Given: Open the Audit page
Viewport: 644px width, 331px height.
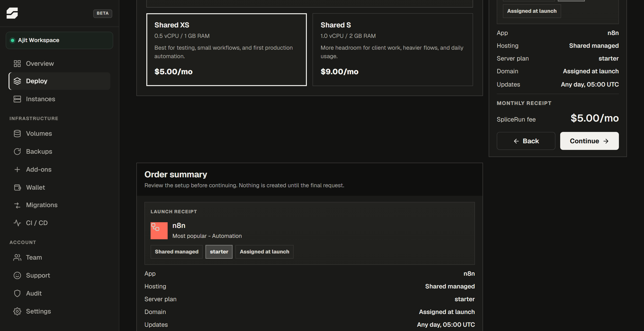Looking at the screenshot, I should tap(59, 293).
